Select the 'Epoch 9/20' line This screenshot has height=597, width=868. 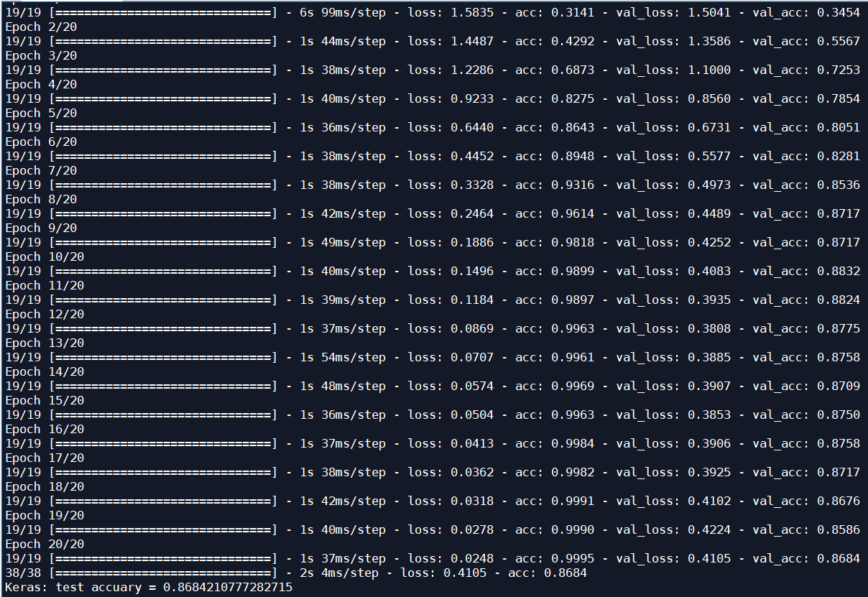coord(41,228)
